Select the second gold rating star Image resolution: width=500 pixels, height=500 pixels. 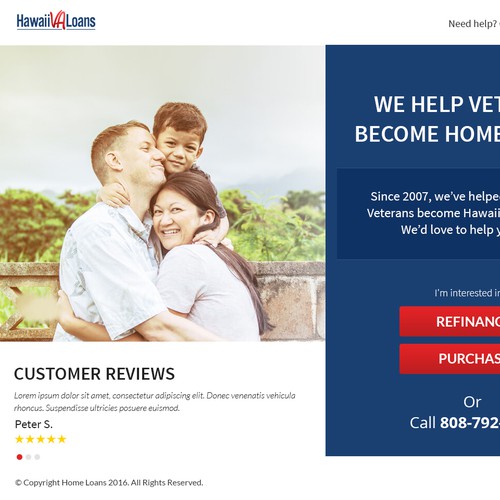pyautogui.click(x=30, y=439)
